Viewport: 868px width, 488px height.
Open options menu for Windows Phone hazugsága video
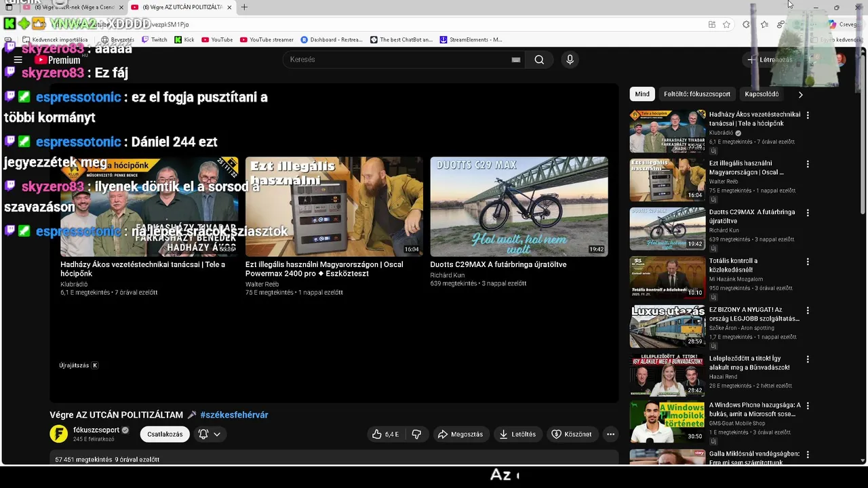click(x=808, y=406)
